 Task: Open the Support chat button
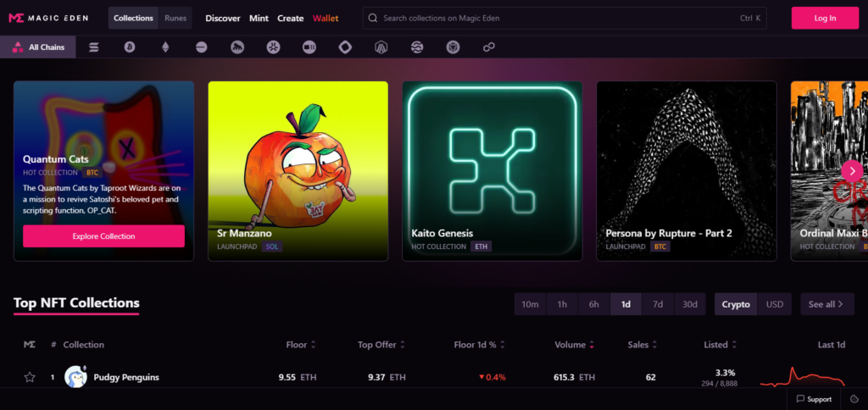(814, 399)
